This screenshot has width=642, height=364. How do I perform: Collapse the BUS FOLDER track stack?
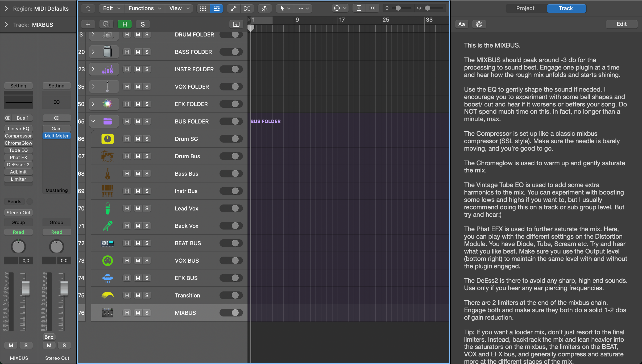coord(93,121)
